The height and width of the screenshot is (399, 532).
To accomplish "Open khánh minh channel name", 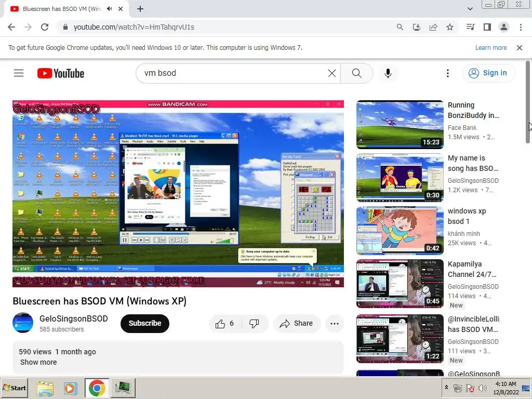I will [464, 233].
